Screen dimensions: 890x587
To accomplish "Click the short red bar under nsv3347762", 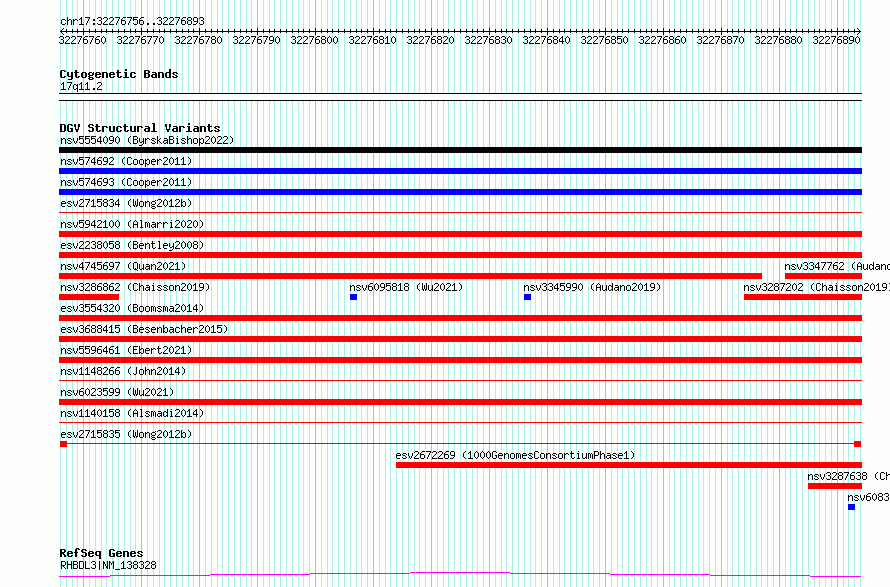I will click(824, 276).
